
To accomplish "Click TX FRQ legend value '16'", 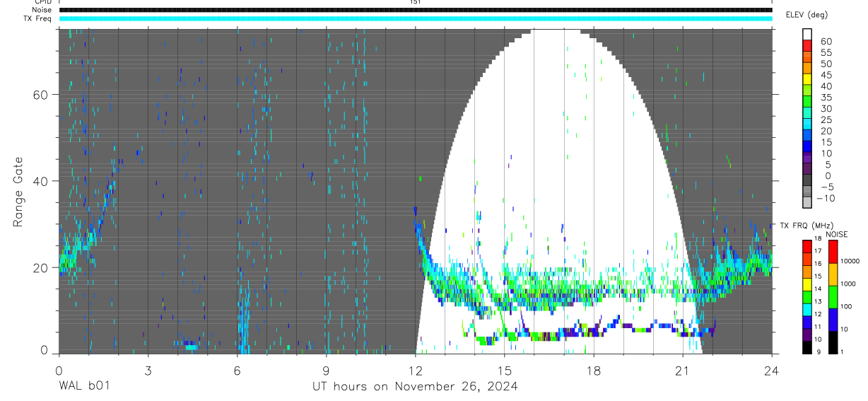I will 818,264.
